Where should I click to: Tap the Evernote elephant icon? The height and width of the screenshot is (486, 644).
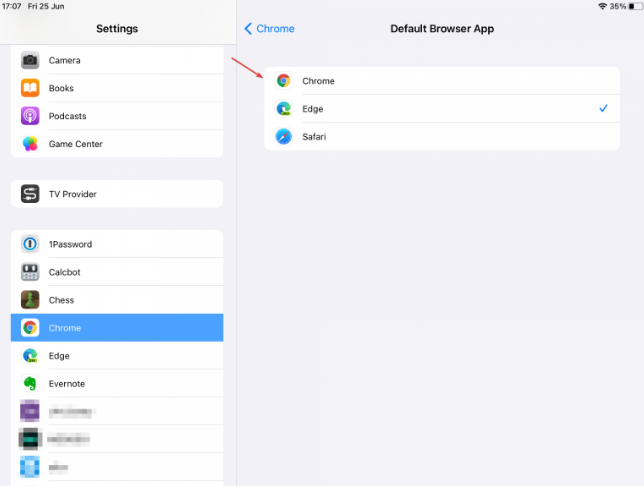tap(30, 384)
